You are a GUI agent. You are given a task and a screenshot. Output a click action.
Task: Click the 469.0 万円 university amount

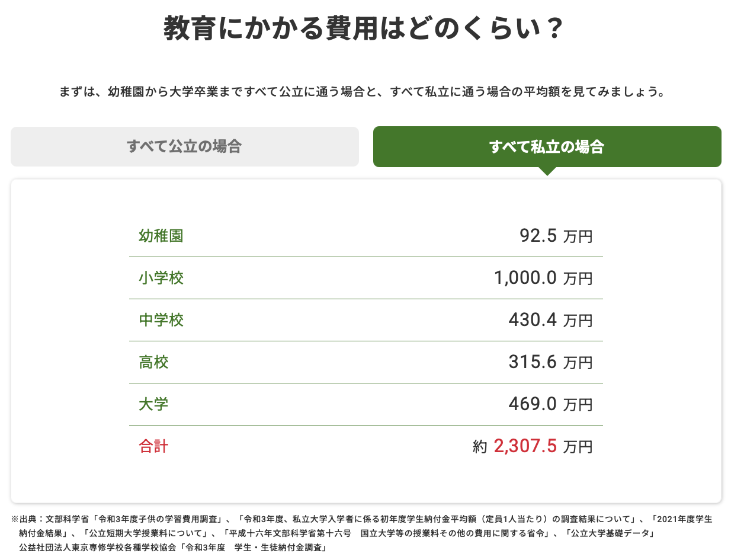550,404
